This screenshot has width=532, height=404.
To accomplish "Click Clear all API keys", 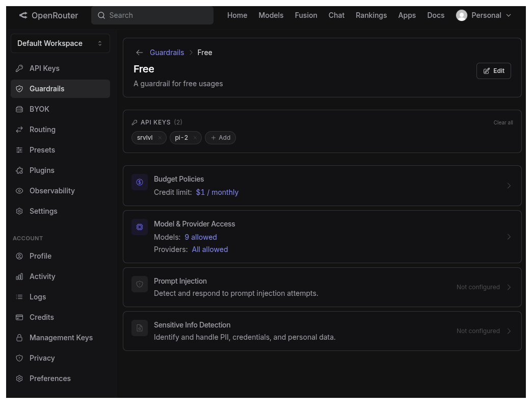I will tap(503, 122).
